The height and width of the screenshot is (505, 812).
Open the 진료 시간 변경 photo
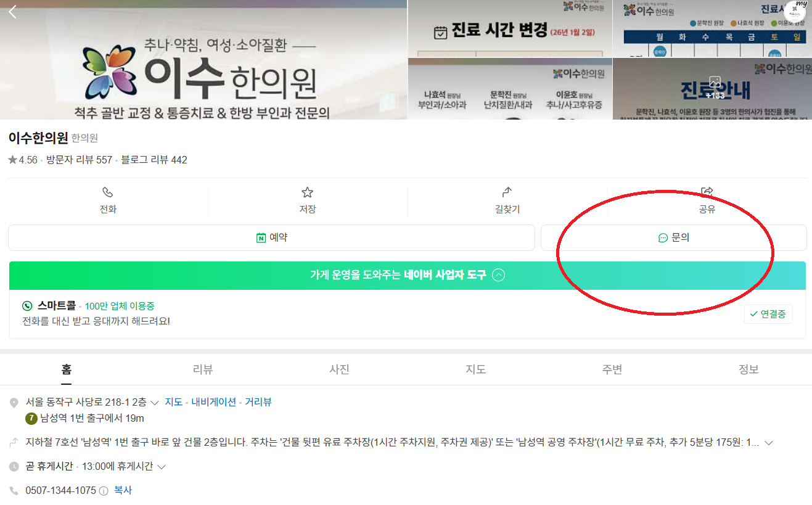pos(509,28)
